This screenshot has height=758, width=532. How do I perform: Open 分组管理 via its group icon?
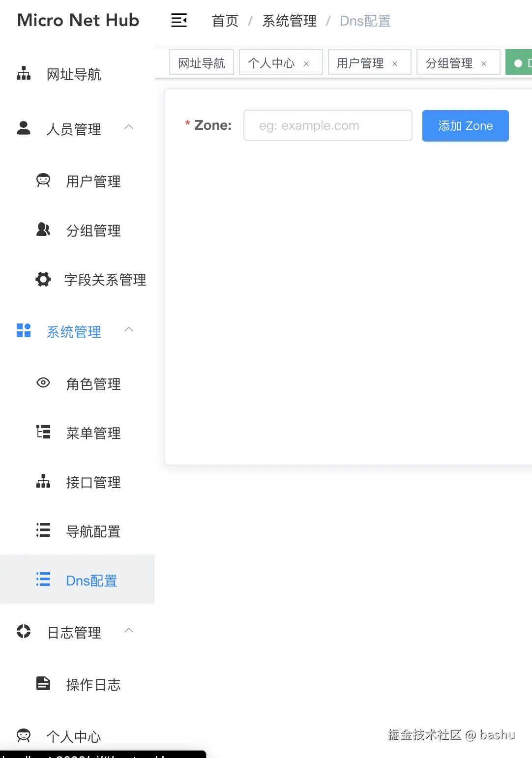43,230
